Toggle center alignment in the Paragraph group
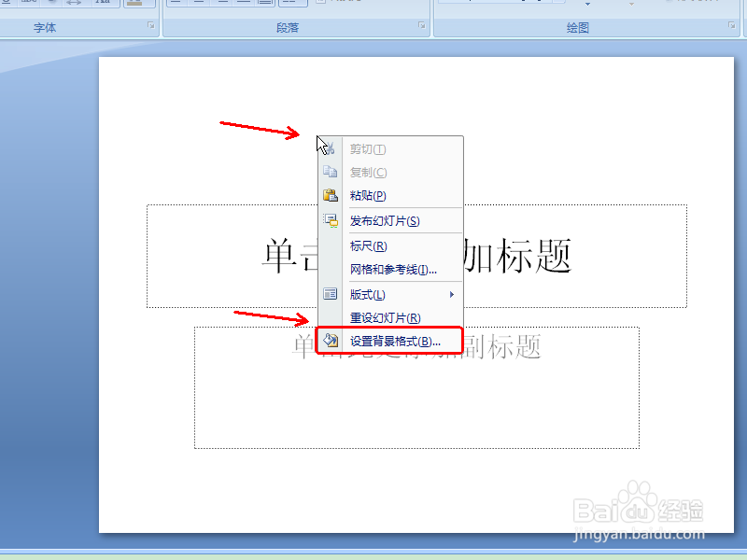 199,3
